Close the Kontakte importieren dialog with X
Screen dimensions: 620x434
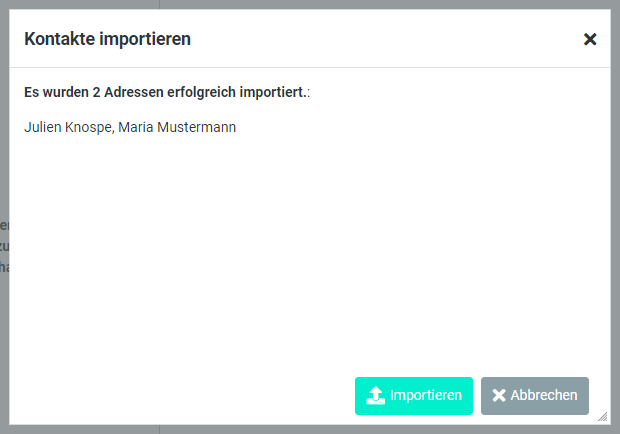[590, 39]
